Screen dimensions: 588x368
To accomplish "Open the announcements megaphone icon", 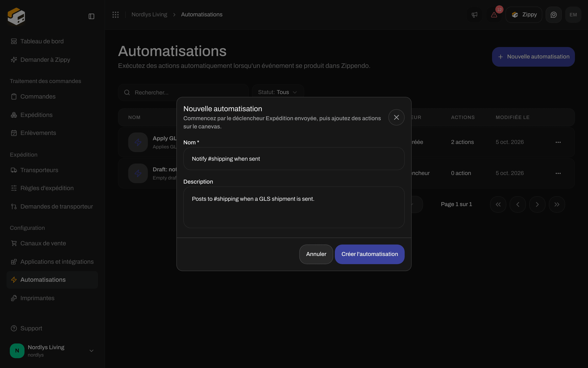I will (474, 15).
